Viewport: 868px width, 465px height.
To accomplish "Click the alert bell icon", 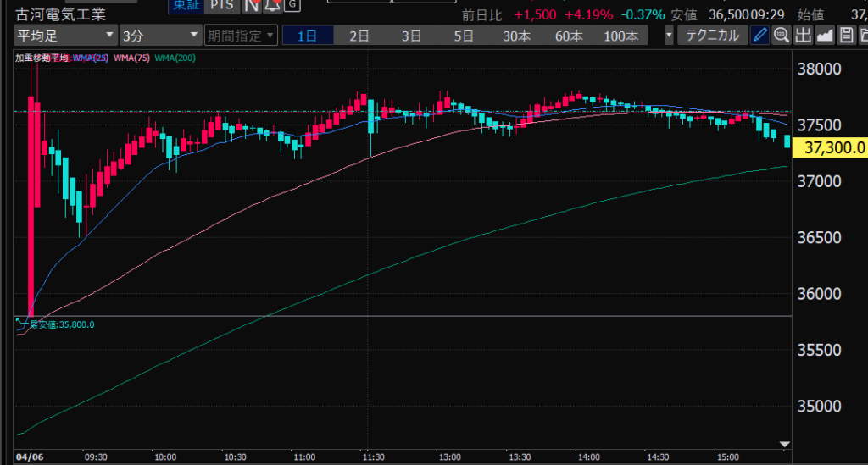I will (x=271, y=6).
